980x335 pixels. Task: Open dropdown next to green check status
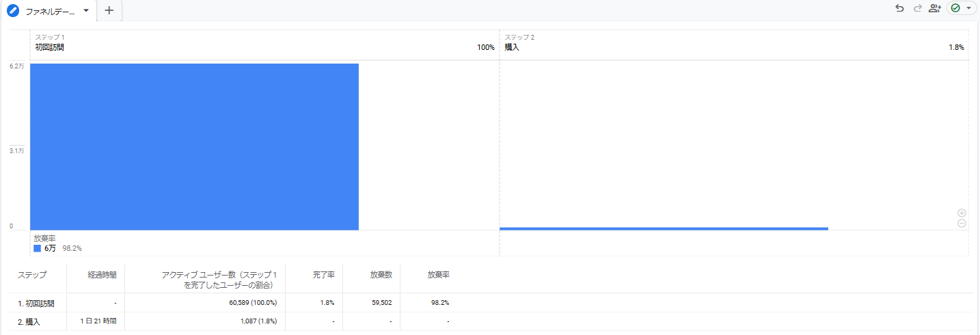968,8
